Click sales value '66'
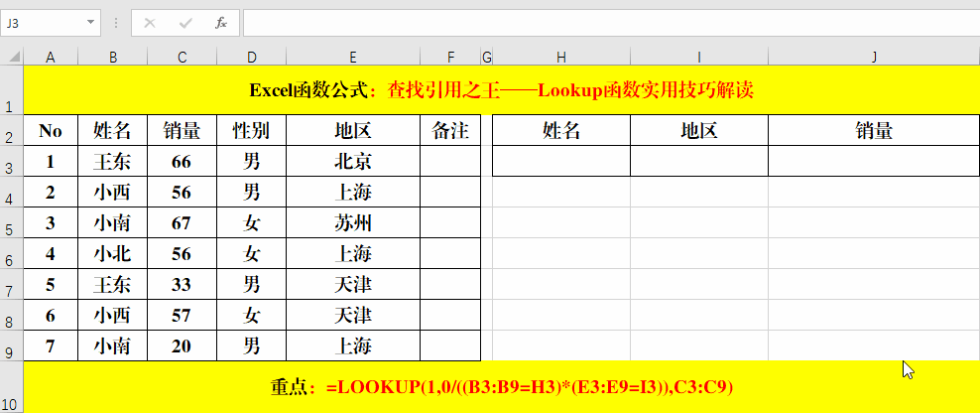This screenshot has width=980, height=413. (x=182, y=161)
